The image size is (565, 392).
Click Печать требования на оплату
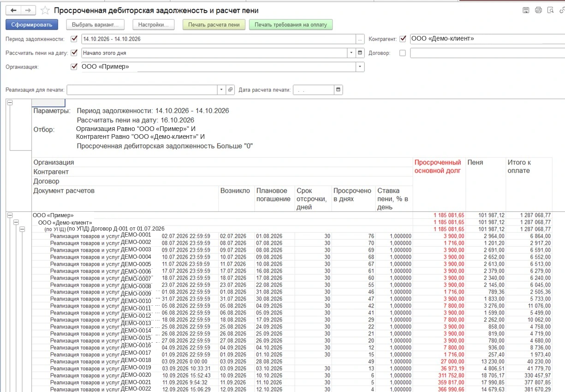coord(291,24)
